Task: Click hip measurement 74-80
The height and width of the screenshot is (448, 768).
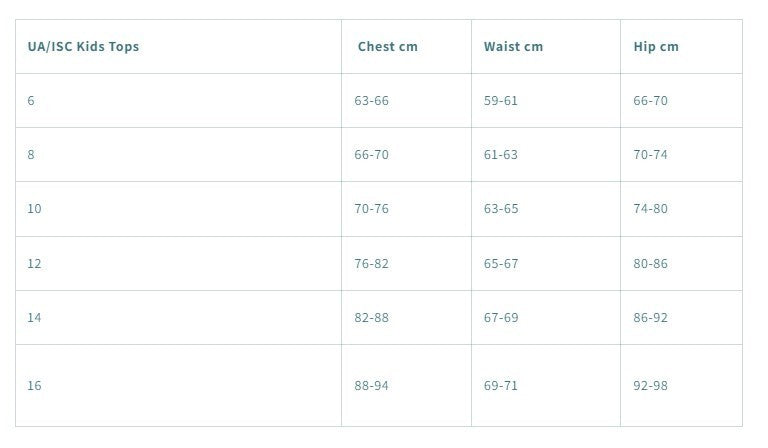Action: pos(650,209)
